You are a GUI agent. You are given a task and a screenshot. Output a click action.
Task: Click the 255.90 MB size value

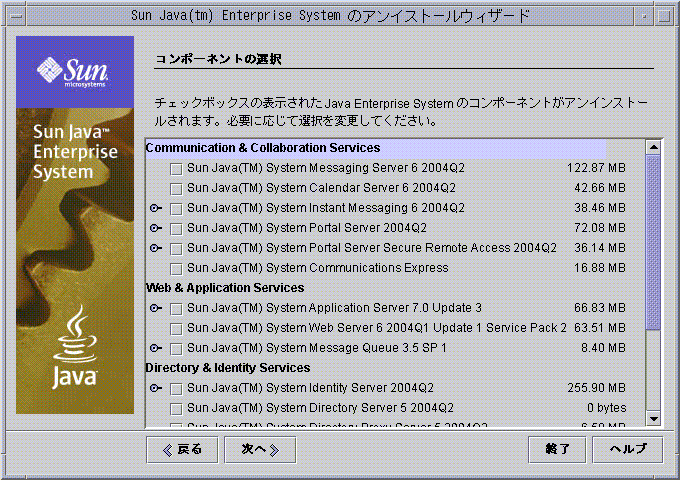coord(596,388)
